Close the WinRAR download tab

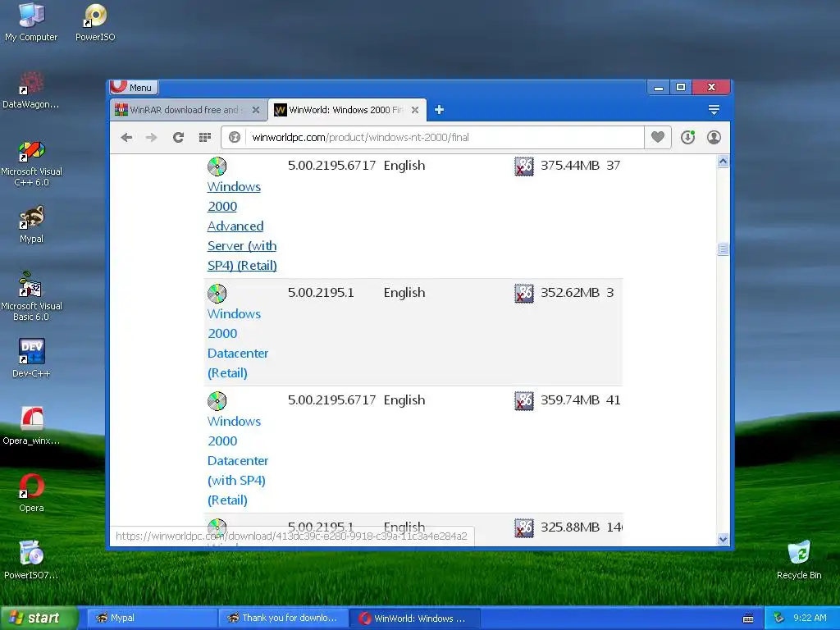(256, 110)
